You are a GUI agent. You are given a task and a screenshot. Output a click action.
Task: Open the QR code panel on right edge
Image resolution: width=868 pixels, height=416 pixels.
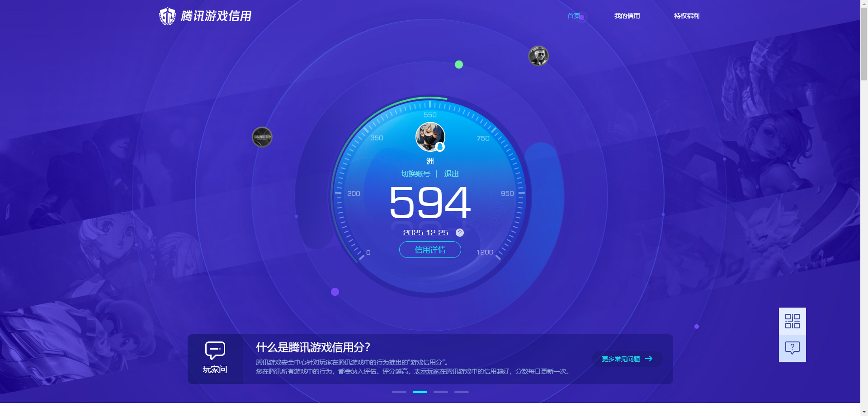(x=792, y=321)
